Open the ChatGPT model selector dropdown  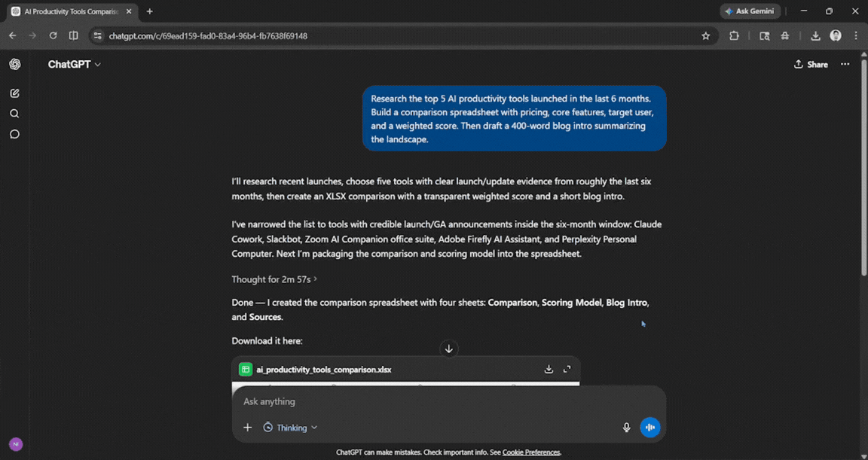tap(73, 64)
